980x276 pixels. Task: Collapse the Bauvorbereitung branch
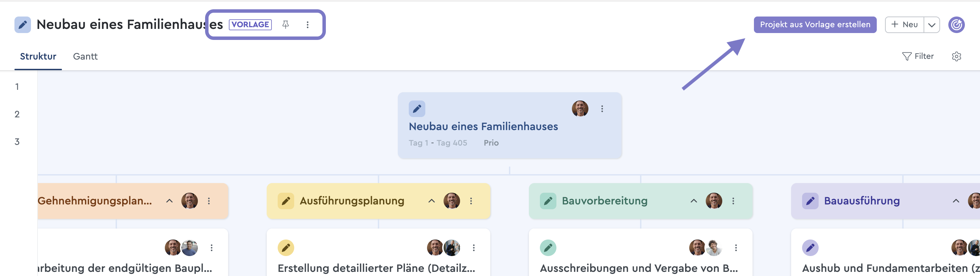pos(693,201)
